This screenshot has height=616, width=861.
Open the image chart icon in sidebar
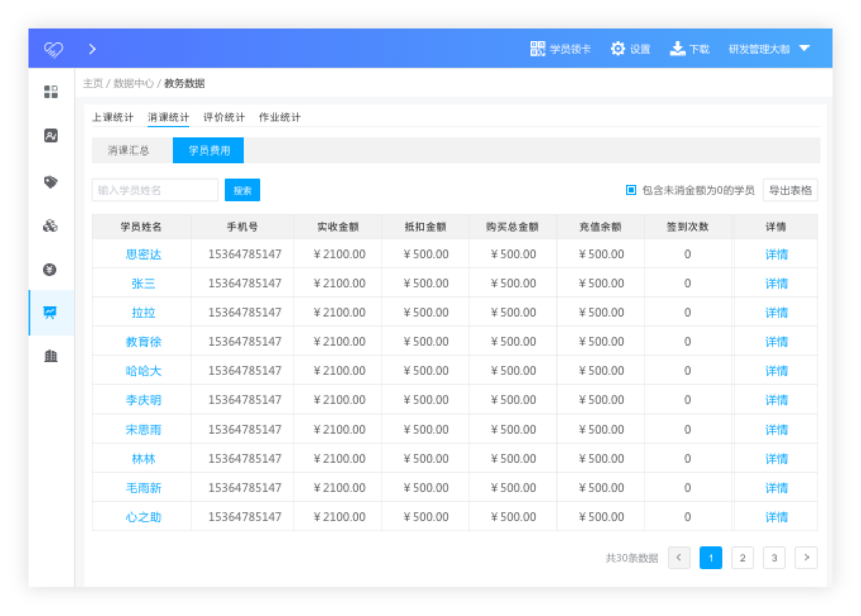pos(51,135)
